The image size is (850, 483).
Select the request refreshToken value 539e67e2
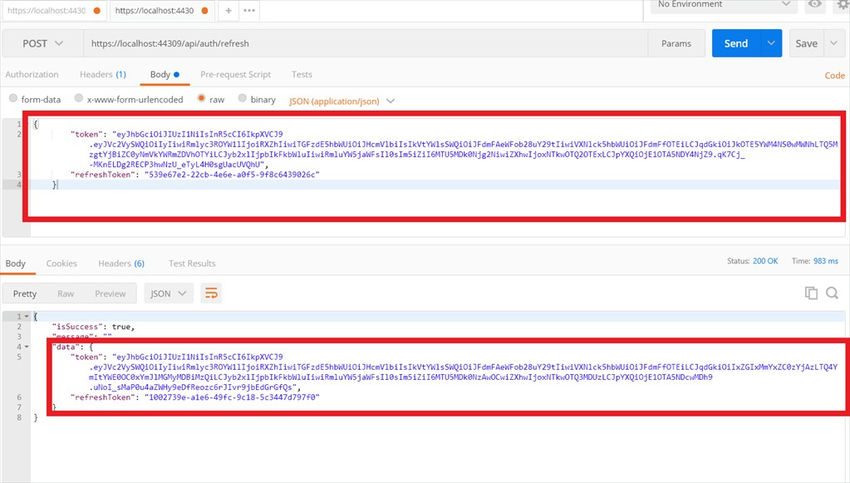(234, 175)
